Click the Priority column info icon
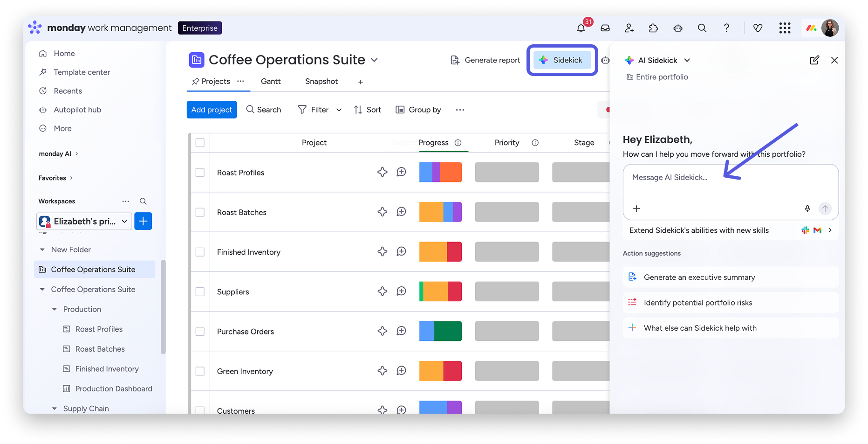This screenshot has width=868, height=444. [535, 143]
